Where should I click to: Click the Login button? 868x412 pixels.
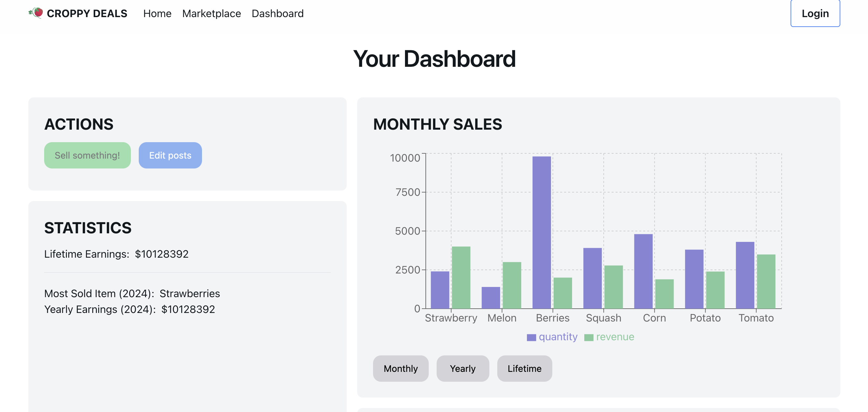[x=815, y=13]
